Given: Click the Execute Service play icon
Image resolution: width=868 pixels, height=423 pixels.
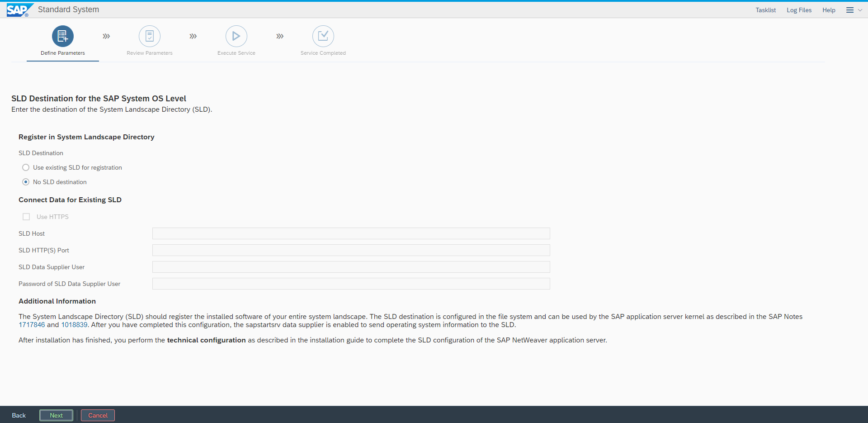Looking at the screenshot, I should tap(236, 36).
